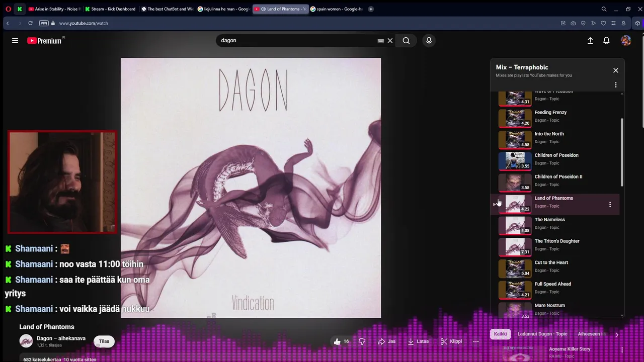
Task: Open the Opera main menu icon
Action: click(8, 9)
